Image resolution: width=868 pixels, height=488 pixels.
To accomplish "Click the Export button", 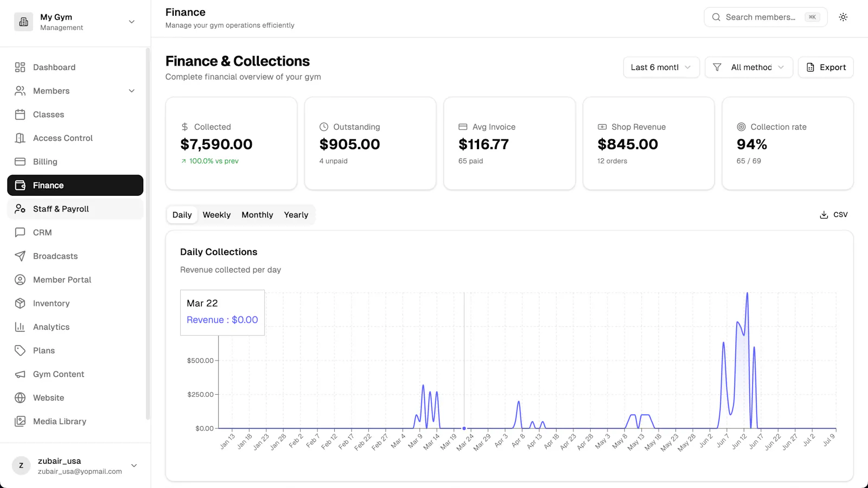I will coord(826,67).
